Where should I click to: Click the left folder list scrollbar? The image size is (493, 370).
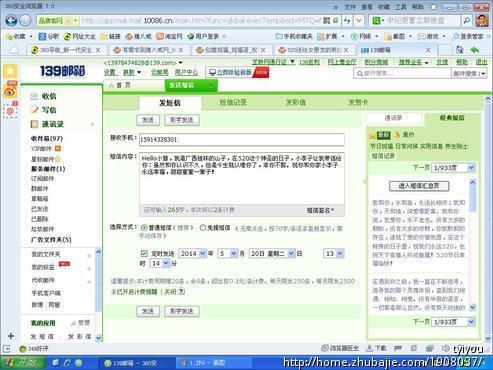tap(98, 295)
